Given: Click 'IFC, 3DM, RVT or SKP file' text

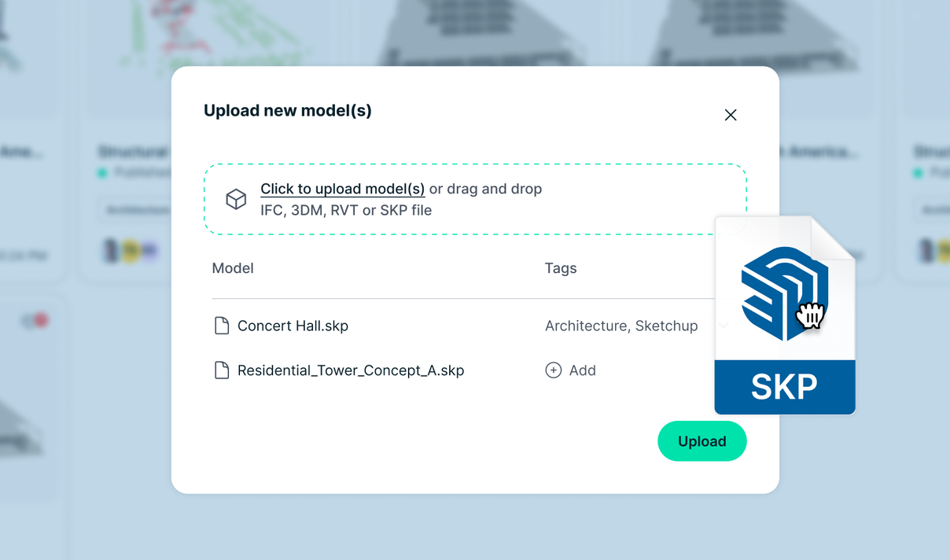Looking at the screenshot, I should coord(346,210).
